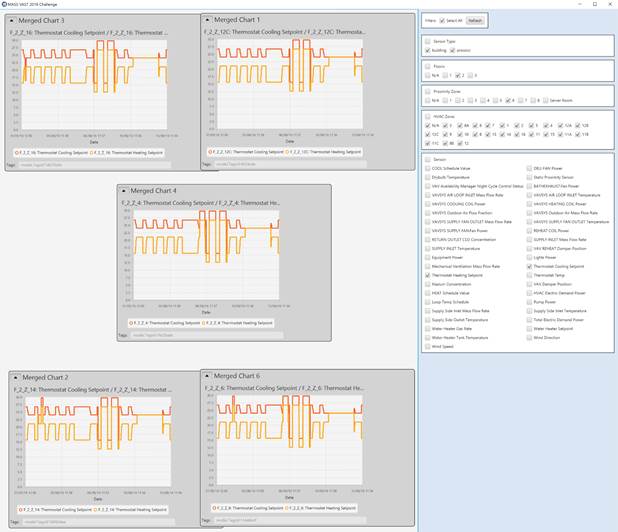The height and width of the screenshot is (532, 618).
Task: Click the Merged Chart 2 title
Action: pos(47,376)
